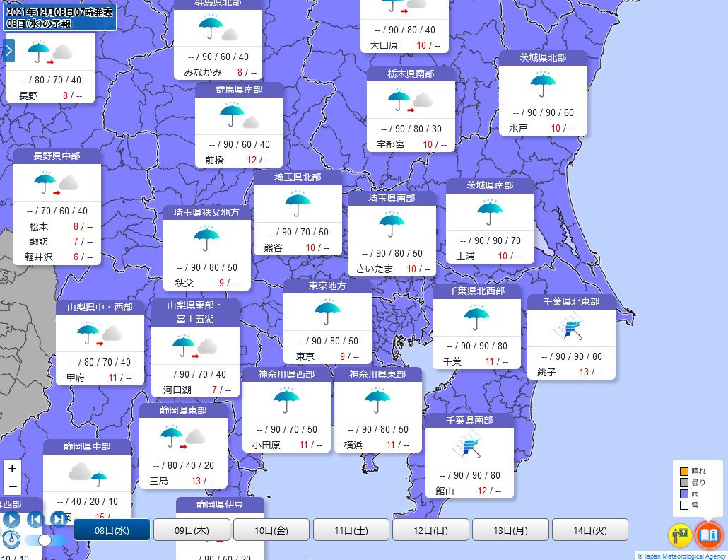The height and width of the screenshot is (560, 728).
Task: Start forecast animation with the play button
Action: 11,519
